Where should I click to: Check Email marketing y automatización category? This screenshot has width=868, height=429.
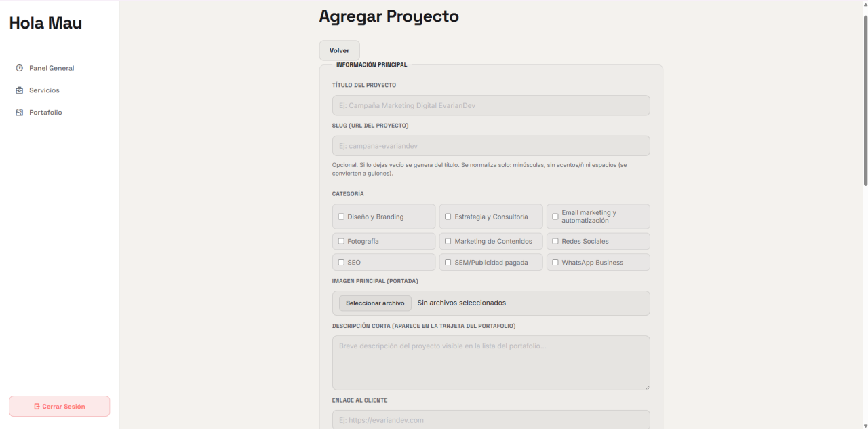(555, 217)
